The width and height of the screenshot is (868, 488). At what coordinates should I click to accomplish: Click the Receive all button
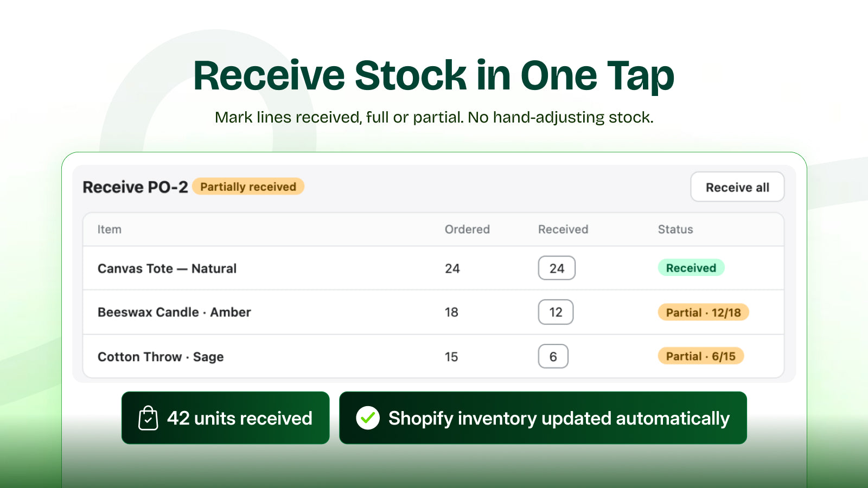coord(737,187)
